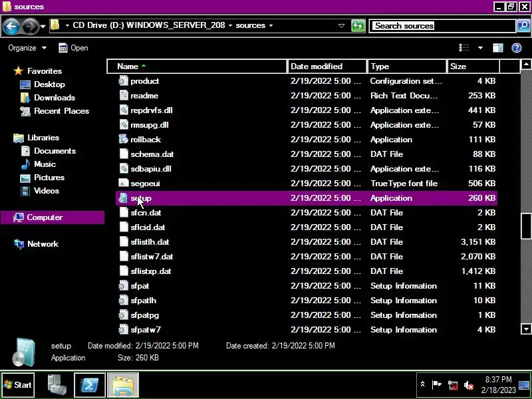The image size is (532, 399).
Task: Open the address bar history dropdown
Action: click(341, 26)
